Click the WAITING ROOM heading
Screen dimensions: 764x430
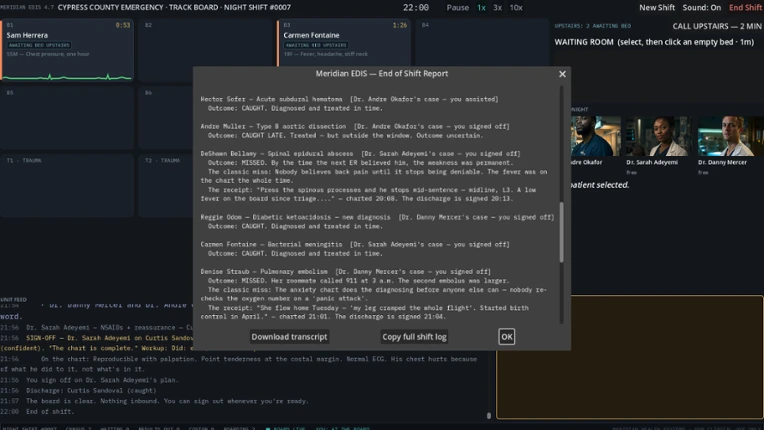pos(584,42)
